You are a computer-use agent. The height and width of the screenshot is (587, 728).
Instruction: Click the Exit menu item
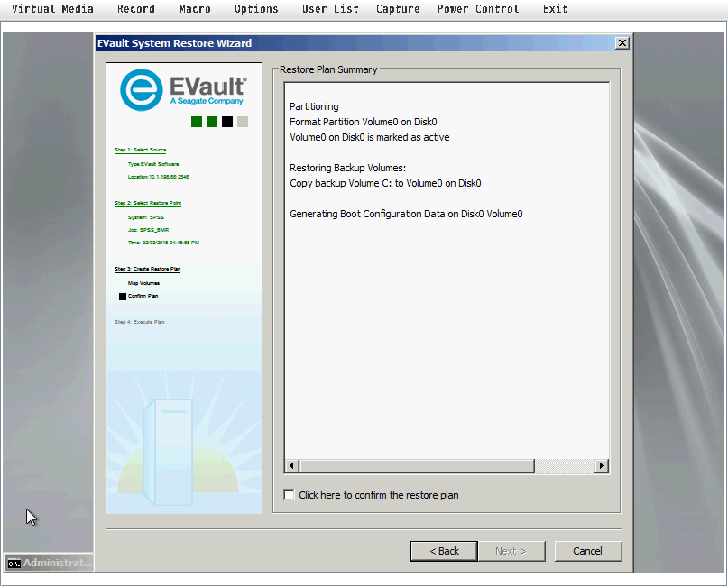(556, 9)
